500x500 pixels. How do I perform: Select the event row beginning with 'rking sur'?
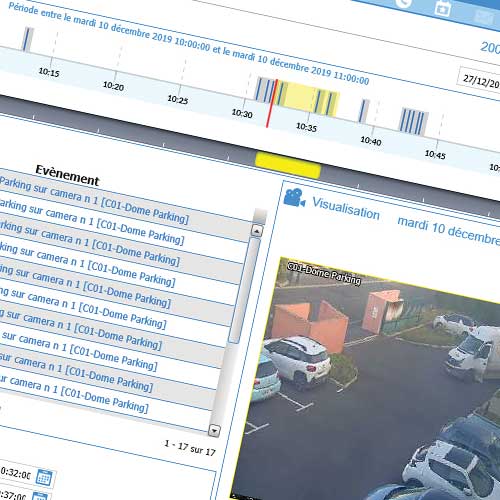[120, 247]
